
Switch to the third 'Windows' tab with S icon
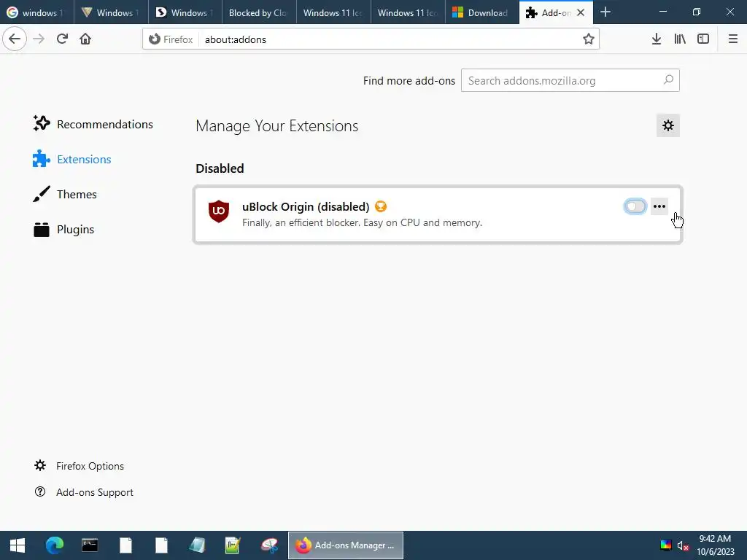(x=185, y=12)
